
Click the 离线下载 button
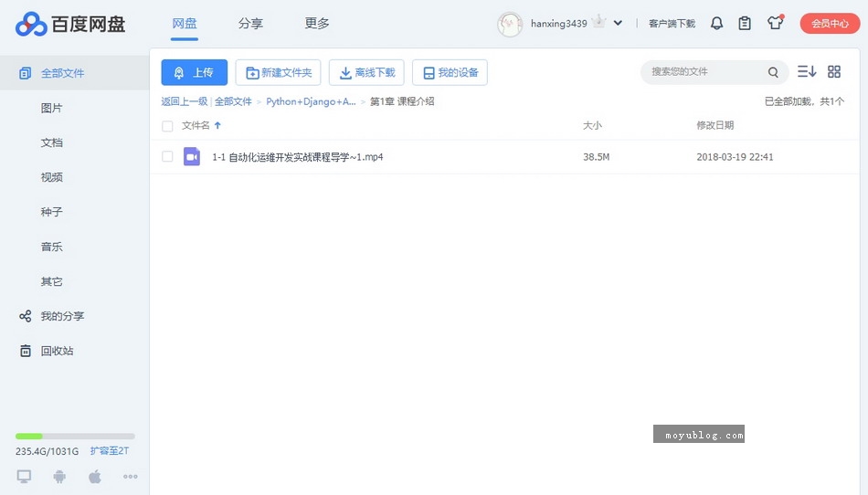[366, 72]
